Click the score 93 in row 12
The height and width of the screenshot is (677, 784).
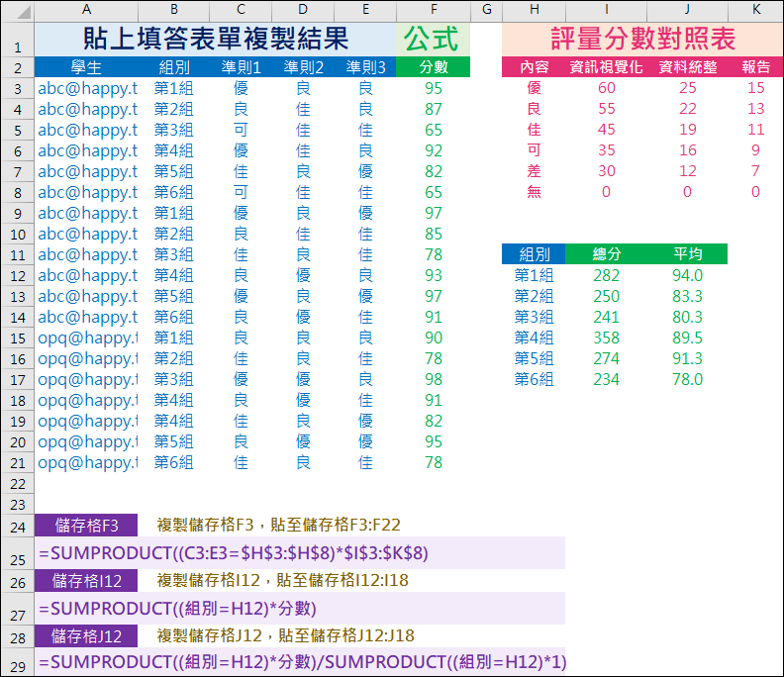click(x=434, y=275)
